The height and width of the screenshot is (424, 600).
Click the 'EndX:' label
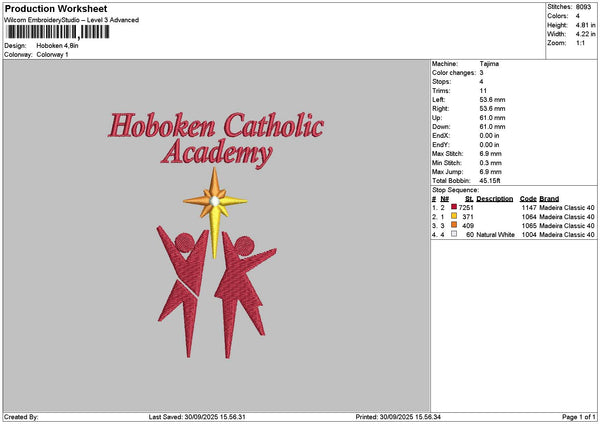click(441, 136)
